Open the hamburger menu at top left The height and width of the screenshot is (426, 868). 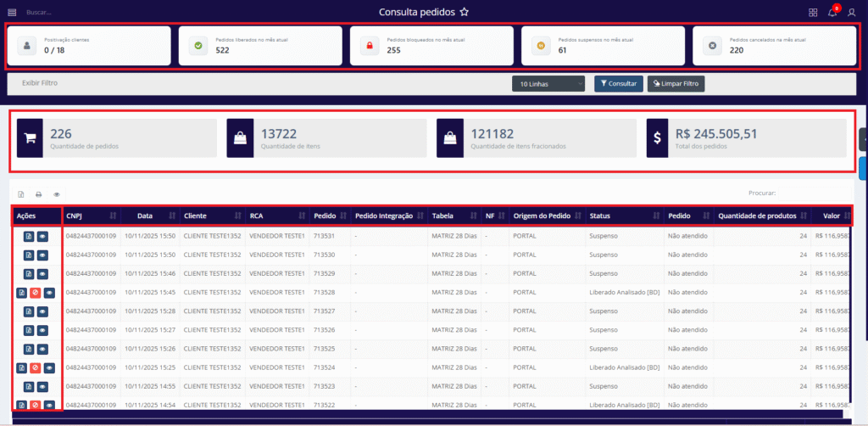pos(12,13)
